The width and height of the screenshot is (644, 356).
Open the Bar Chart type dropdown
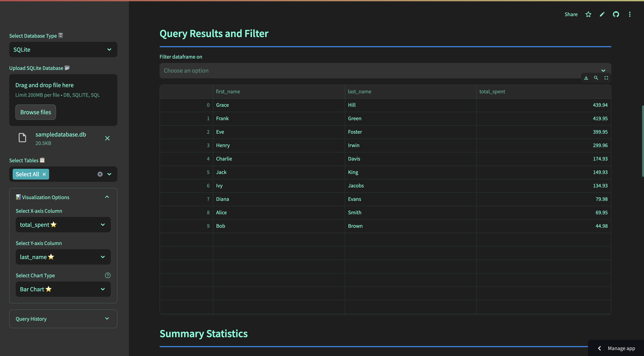point(63,289)
